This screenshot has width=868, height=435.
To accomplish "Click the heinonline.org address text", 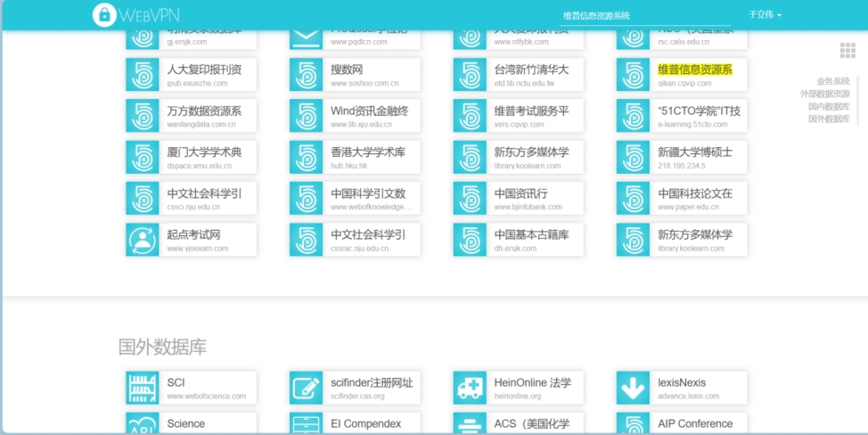I will pos(518,397).
